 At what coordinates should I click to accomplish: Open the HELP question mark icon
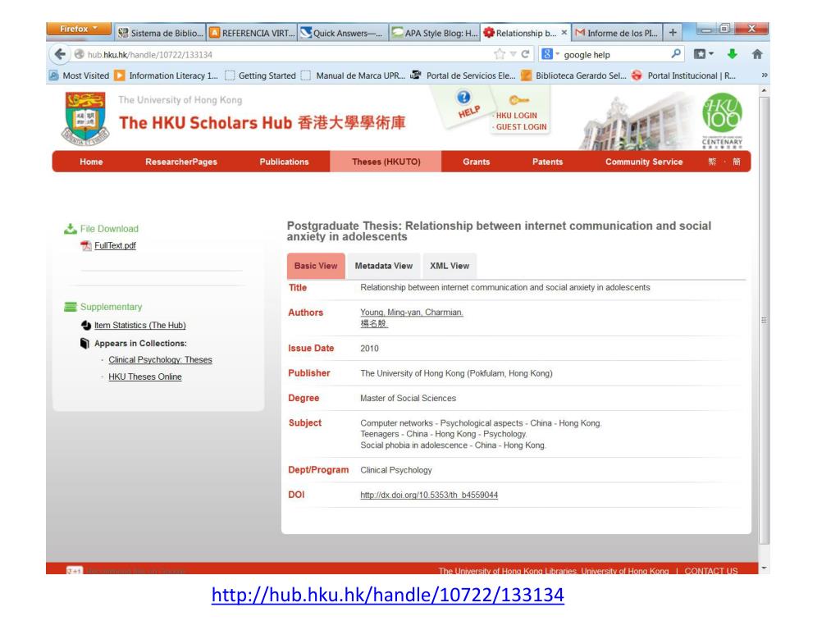464,98
